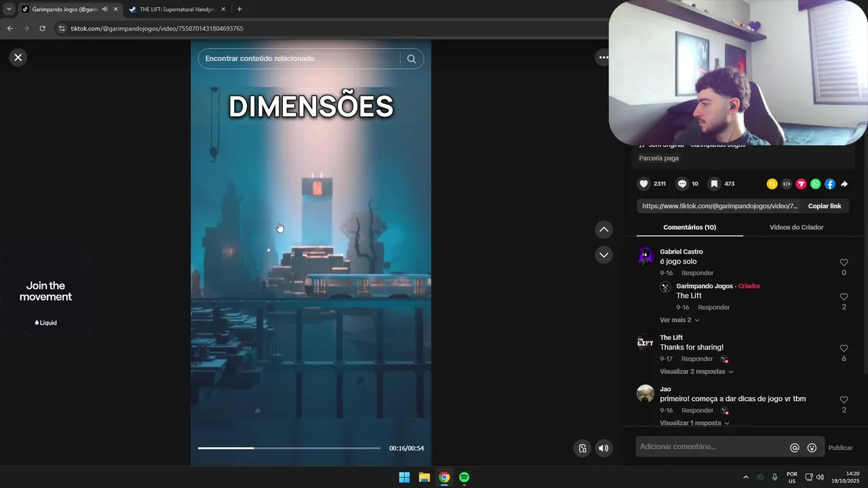Like The Lift's 'Thanks for sharing!' comment
This screenshot has height=488, width=868.
click(844, 348)
